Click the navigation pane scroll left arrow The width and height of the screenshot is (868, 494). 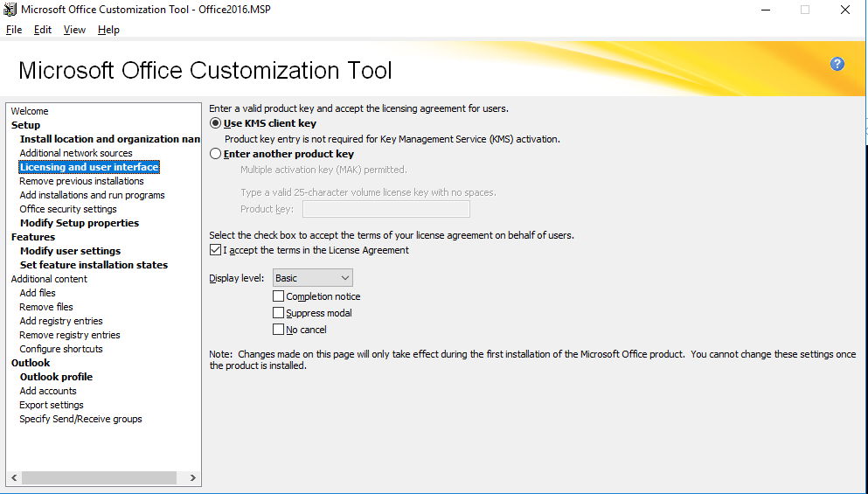pyautogui.click(x=14, y=477)
